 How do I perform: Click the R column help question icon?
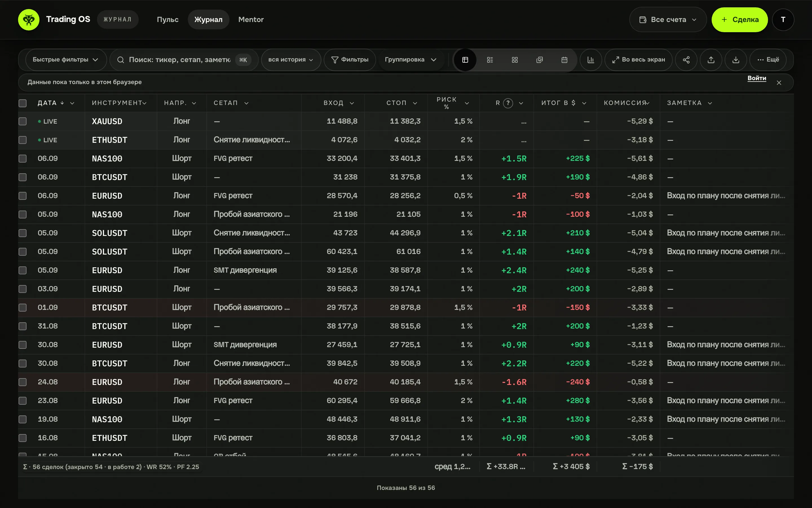coord(508,103)
